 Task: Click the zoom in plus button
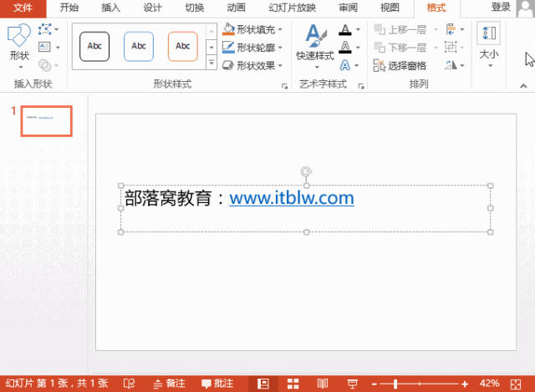click(465, 384)
